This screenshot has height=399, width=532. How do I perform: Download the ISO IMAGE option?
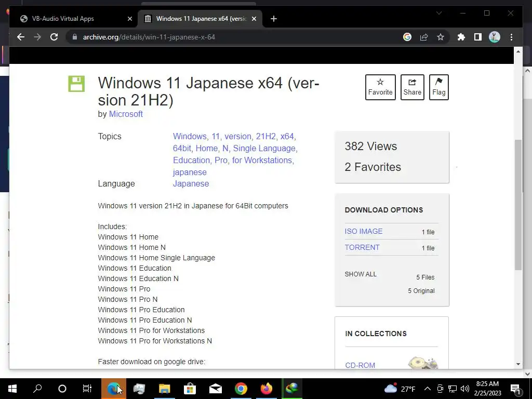pyautogui.click(x=363, y=231)
